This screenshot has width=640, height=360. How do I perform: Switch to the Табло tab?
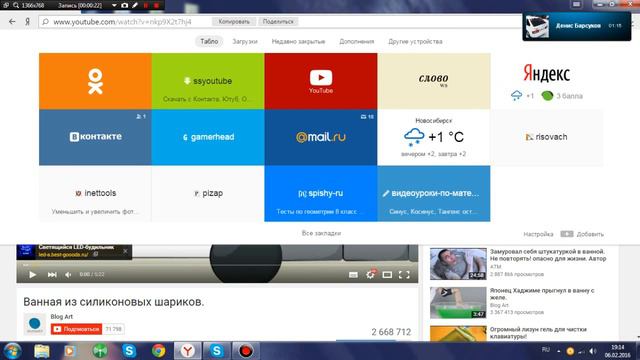[x=209, y=41]
